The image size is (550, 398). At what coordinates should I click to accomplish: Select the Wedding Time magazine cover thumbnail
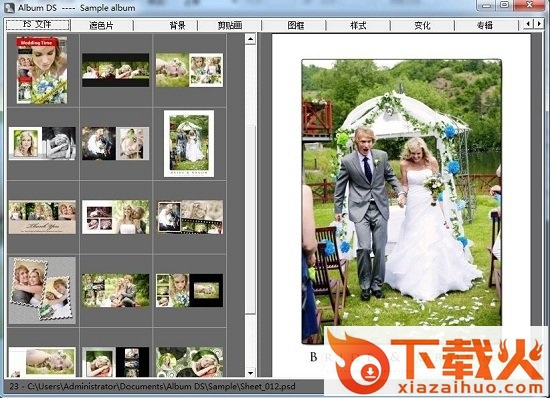[x=42, y=70]
